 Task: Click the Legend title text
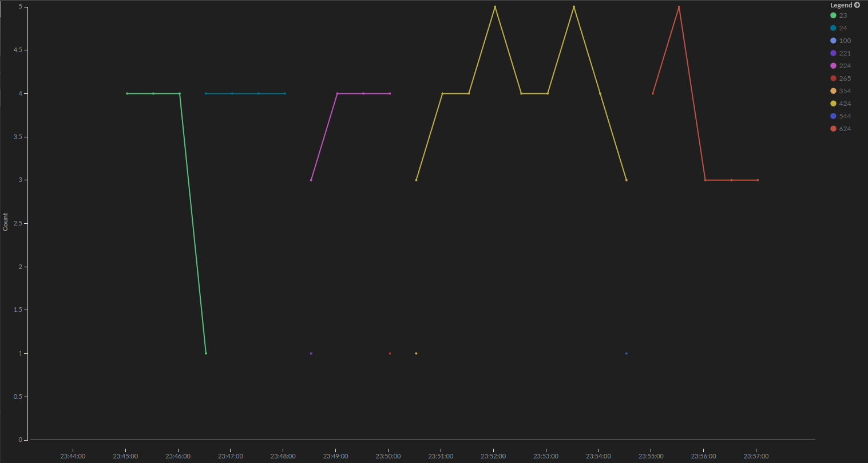click(x=841, y=5)
